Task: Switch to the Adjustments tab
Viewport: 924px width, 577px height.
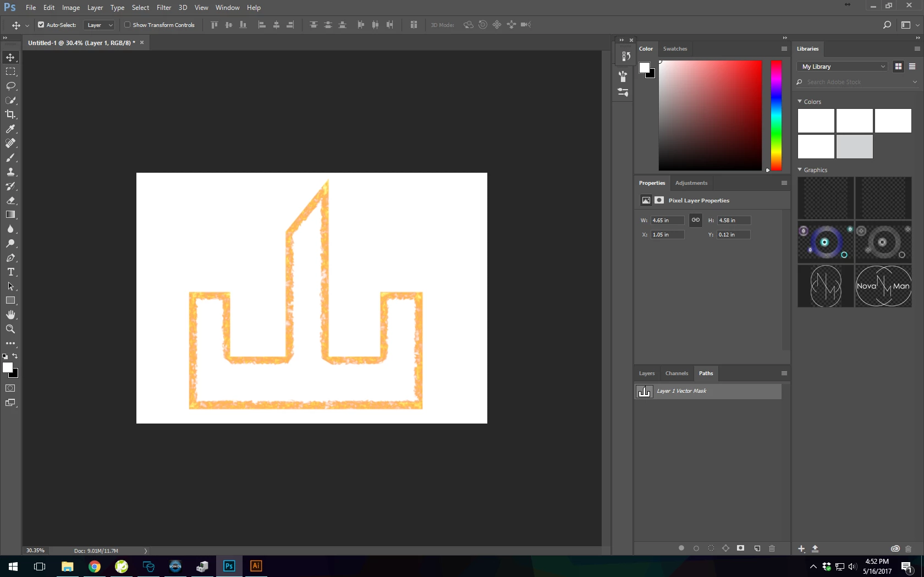Action: [691, 183]
